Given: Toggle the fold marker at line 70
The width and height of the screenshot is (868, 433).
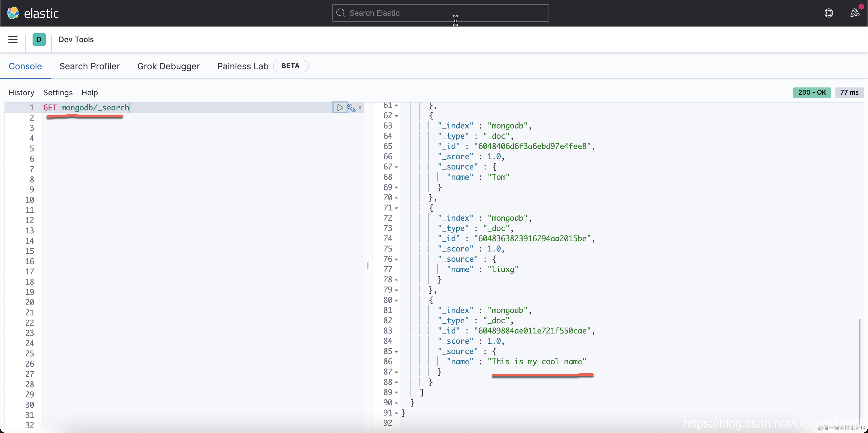Looking at the screenshot, I should click(x=396, y=198).
